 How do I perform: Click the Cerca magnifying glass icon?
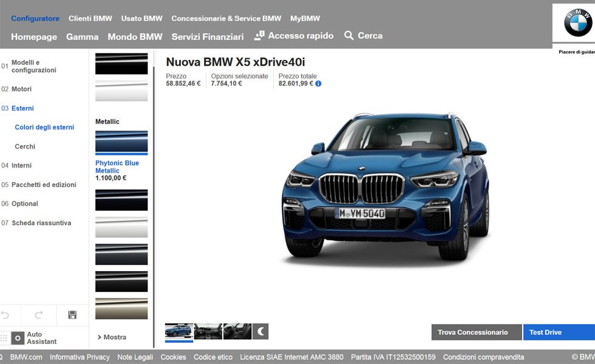coord(348,36)
